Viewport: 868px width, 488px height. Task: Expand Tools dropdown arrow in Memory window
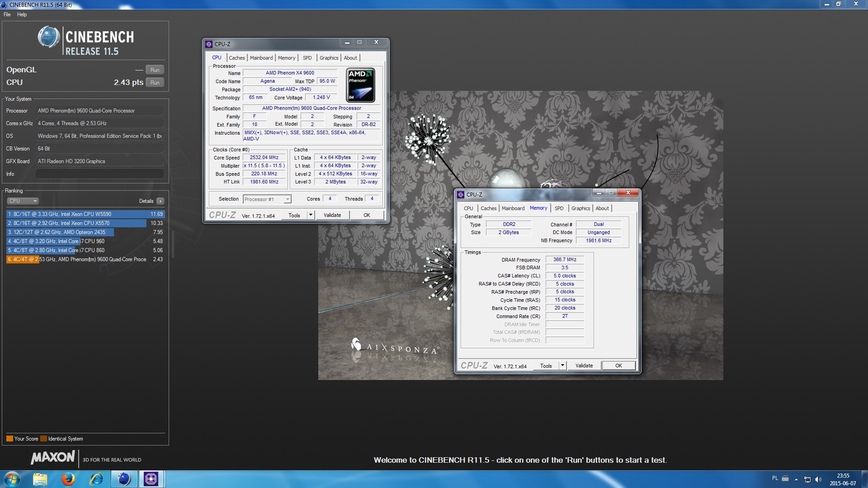pyautogui.click(x=562, y=366)
